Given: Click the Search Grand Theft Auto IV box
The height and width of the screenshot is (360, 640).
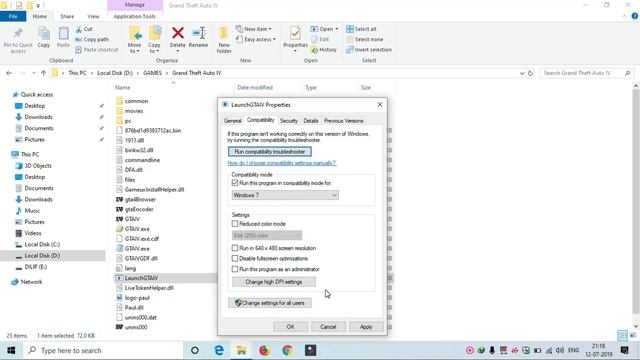Looking at the screenshot, I should click(587, 73).
